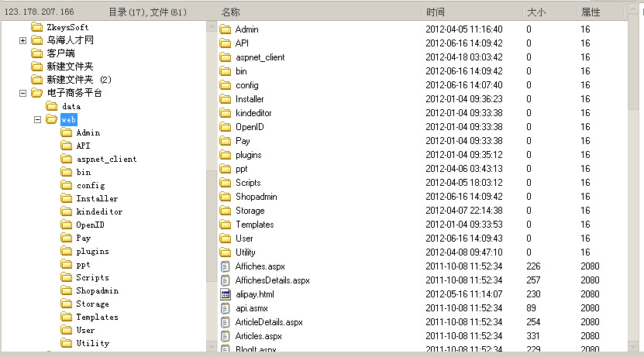Collapse the 电子商务平台 tree node
This screenshot has width=644, height=357.
pyautogui.click(x=23, y=93)
